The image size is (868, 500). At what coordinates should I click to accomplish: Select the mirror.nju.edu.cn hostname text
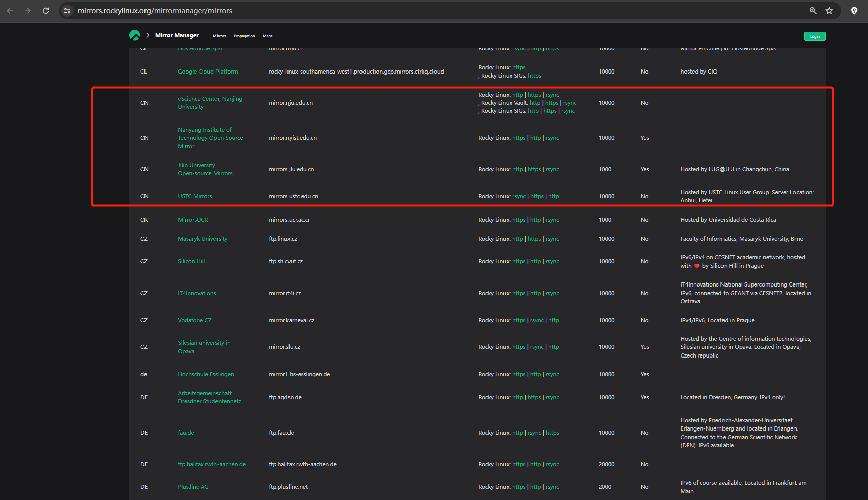(x=291, y=103)
